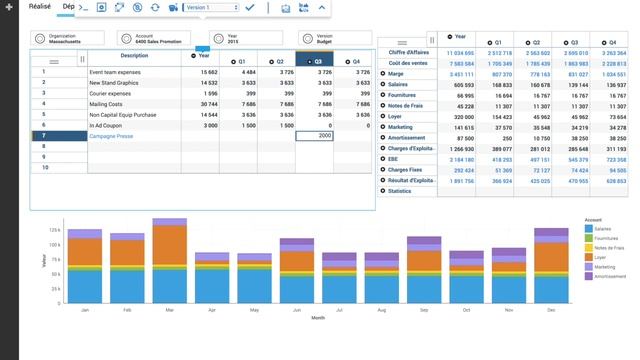
Task: Collapse the Year column in left table
Action: (x=193, y=56)
